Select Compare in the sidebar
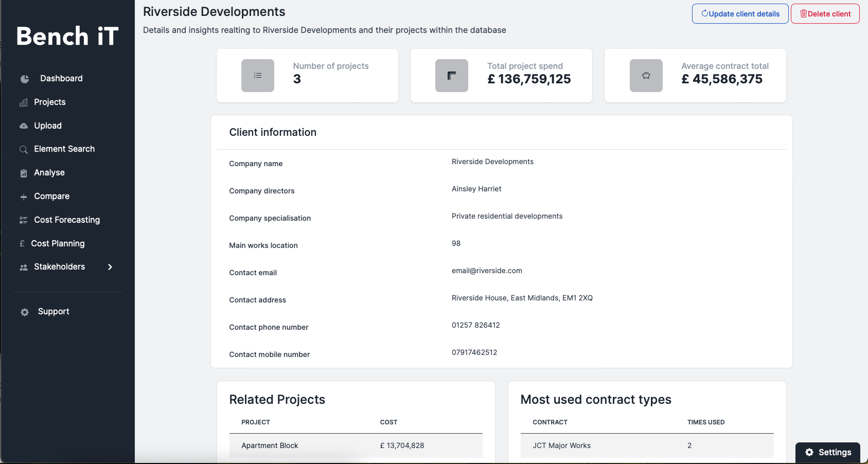The width and height of the screenshot is (868, 464). coord(51,196)
